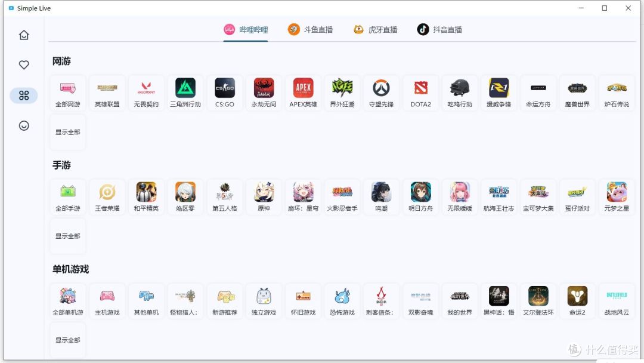The width and height of the screenshot is (644, 363).
Task: Open the 英雄联盟 category
Action: tap(107, 93)
